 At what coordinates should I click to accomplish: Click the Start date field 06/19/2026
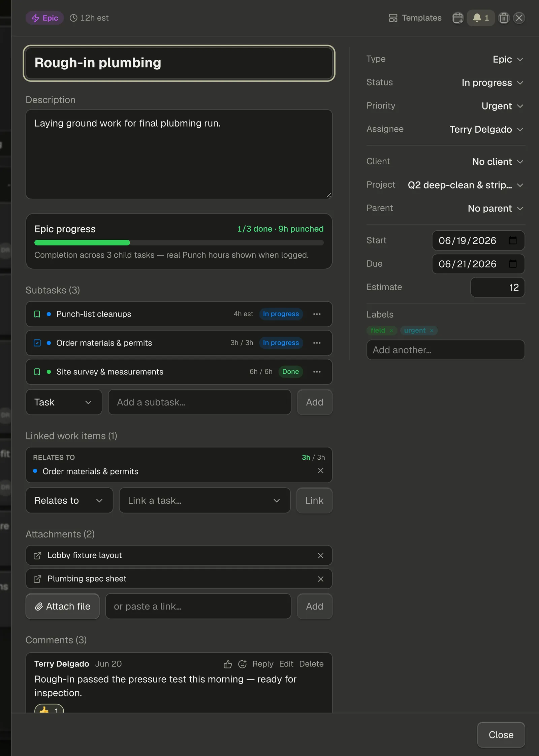478,240
